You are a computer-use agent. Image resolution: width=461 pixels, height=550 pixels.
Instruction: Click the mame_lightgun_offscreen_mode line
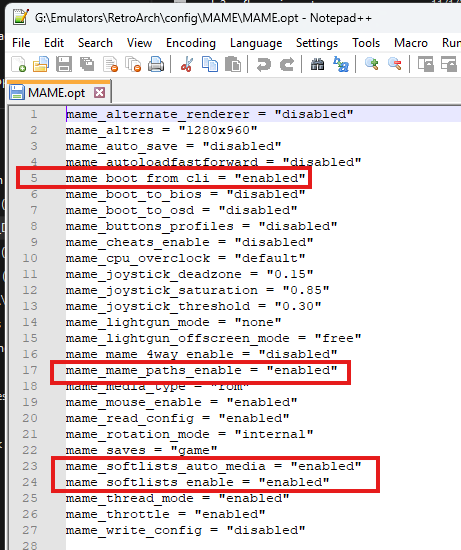tap(213, 338)
